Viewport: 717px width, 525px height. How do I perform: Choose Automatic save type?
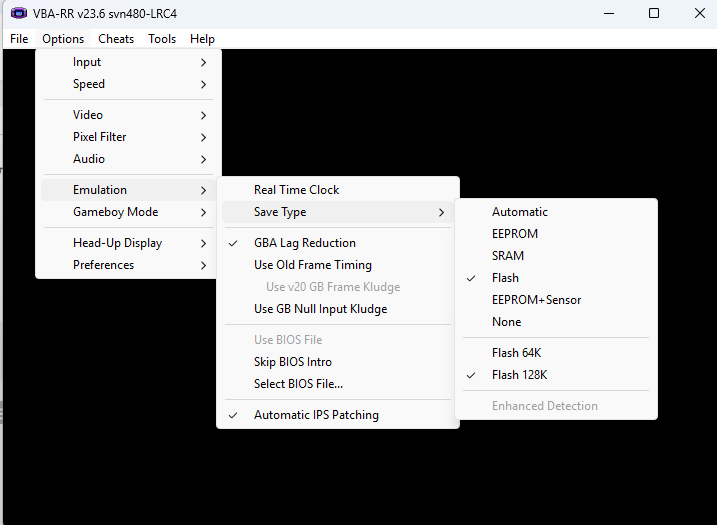coord(519,212)
